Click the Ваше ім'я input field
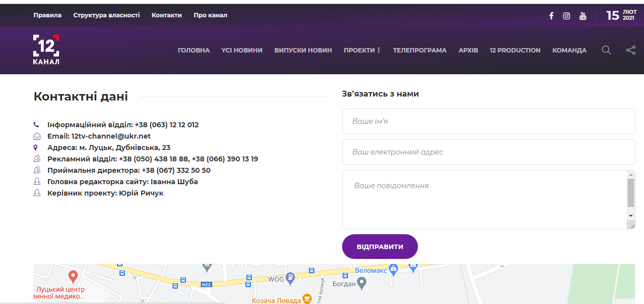 coord(488,121)
